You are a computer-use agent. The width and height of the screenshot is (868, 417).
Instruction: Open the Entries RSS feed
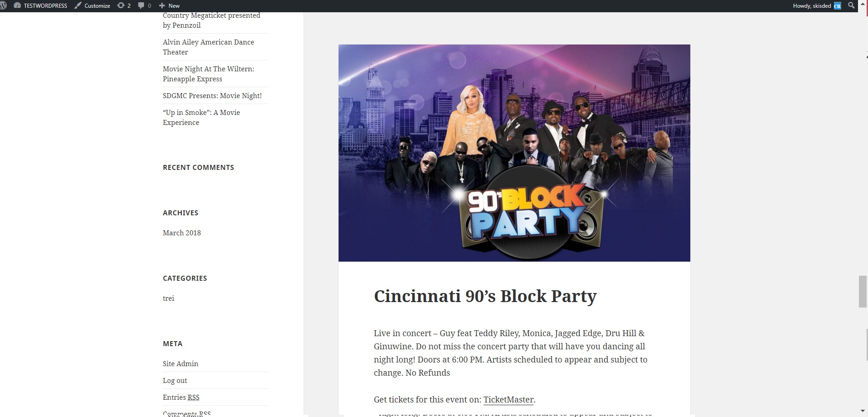click(x=181, y=397)
